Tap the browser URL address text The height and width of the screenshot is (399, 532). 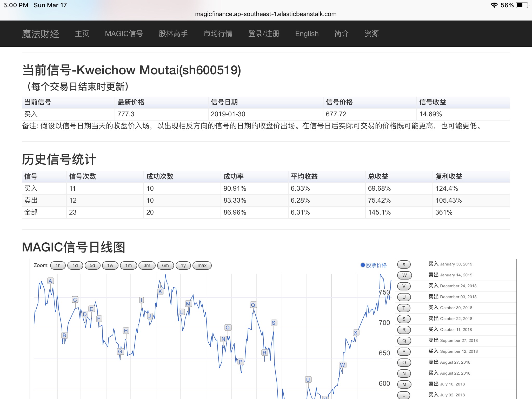click(266, 14)
